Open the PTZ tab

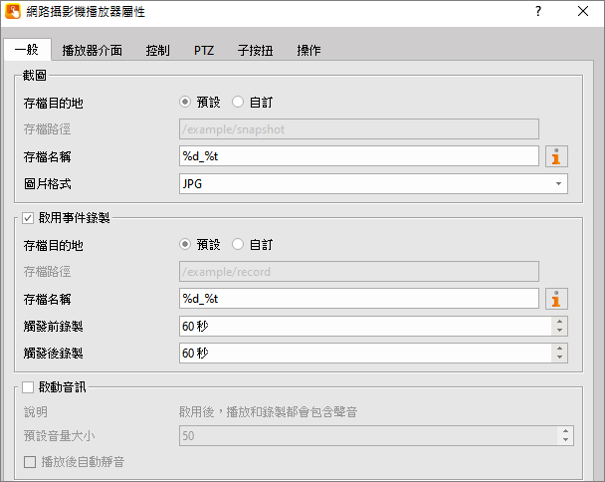204,50
